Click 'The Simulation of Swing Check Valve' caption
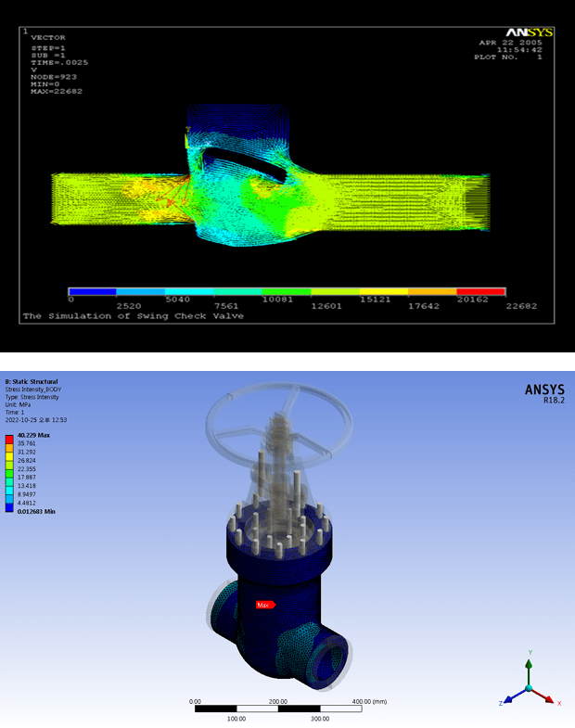Viewport: 575px width, 728px height. point(133,316)
